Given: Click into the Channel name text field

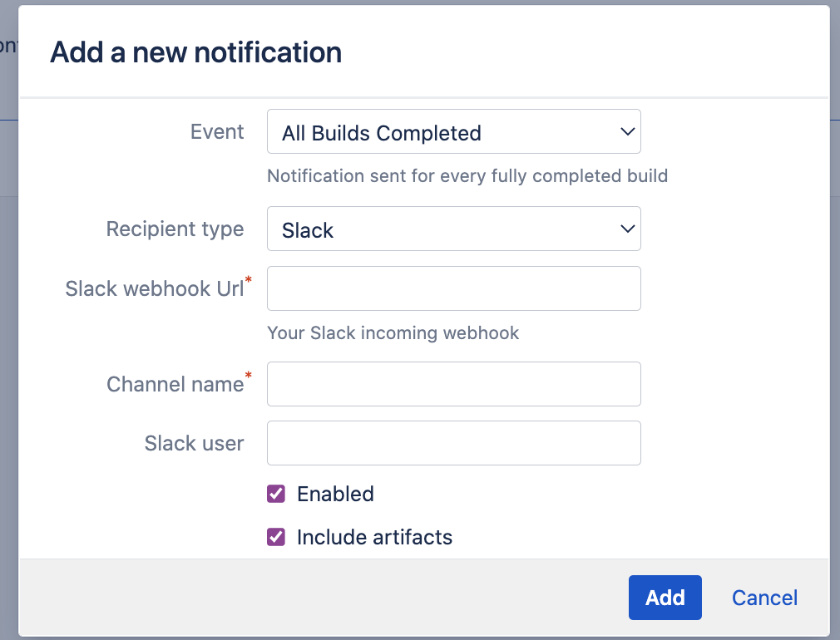Looking at the screenshot, I should (x=453, y=384).
